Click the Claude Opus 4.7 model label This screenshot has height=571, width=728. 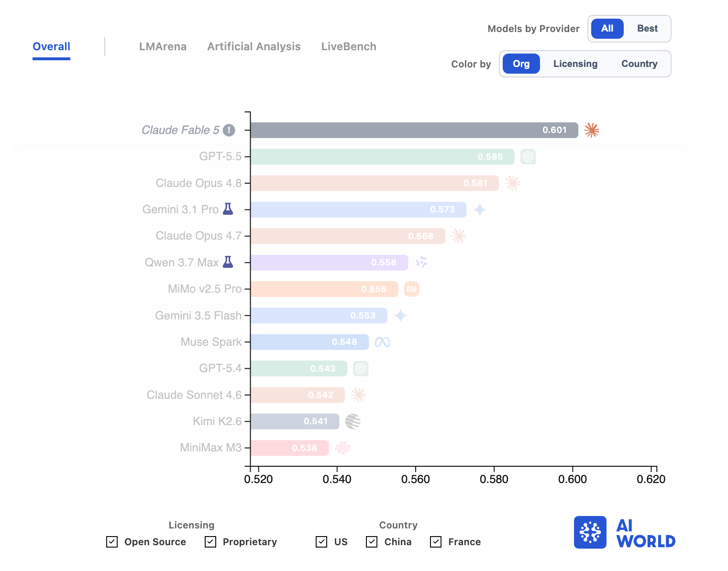pos(199,236)
